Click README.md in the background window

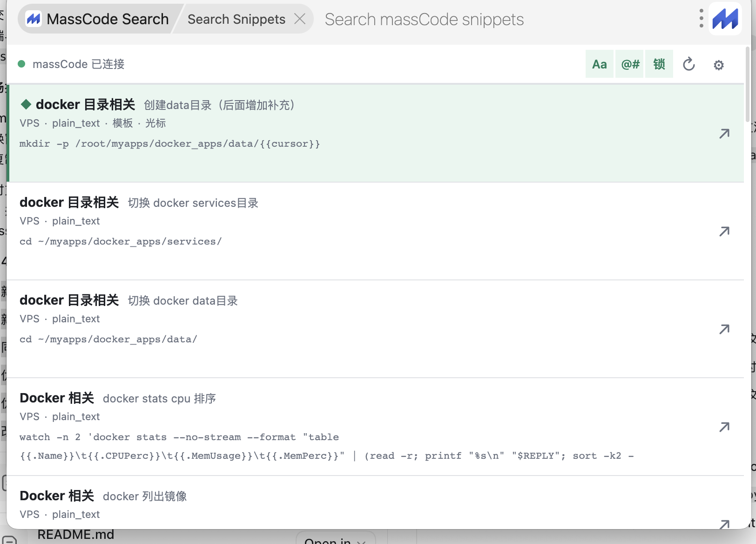76,535
